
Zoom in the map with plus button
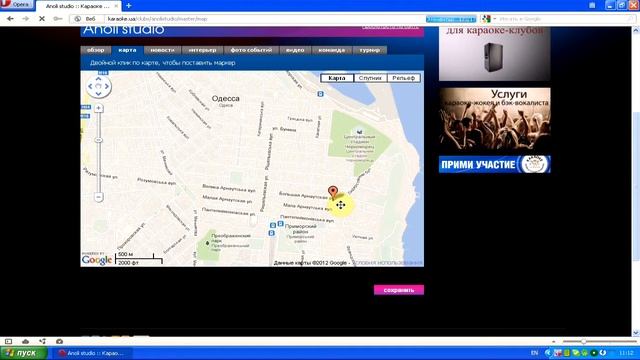pyautogui.click(x=98, y=108)
